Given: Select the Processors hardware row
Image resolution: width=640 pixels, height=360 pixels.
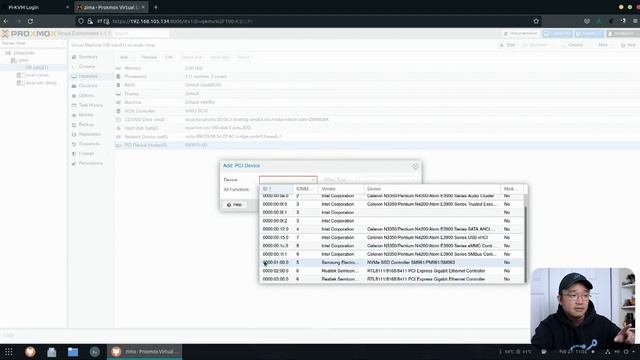Looking at the screenshot, I should 376,76.
